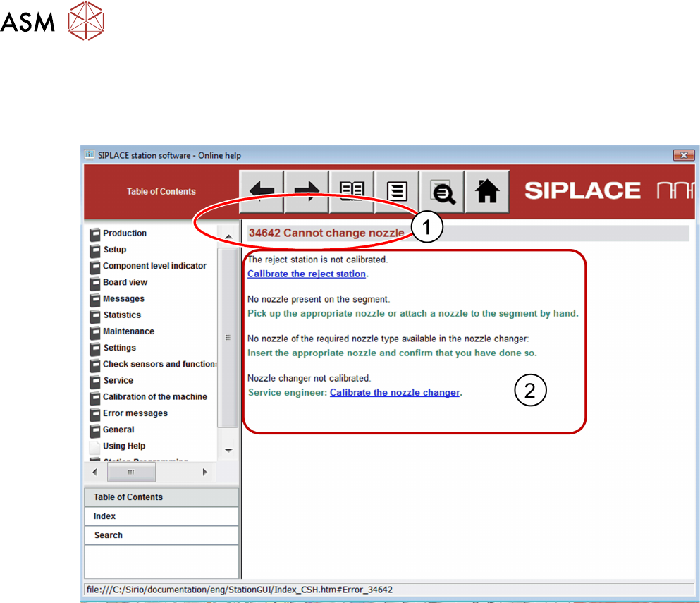700x603 pixels.
Task: Click the '34642 Cannot change nozzle' heading
Action: click(x=326, y=233)
